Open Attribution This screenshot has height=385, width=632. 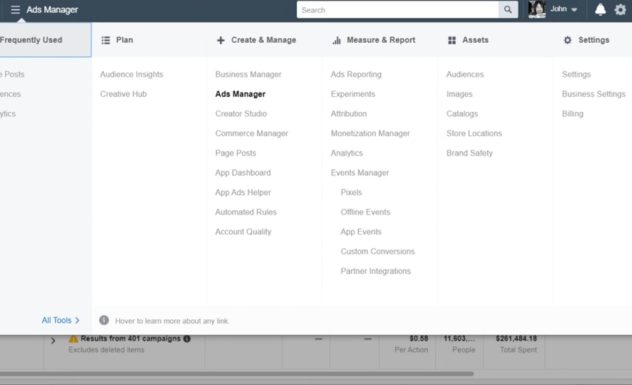pyautogui.click(x=349, y=114)
